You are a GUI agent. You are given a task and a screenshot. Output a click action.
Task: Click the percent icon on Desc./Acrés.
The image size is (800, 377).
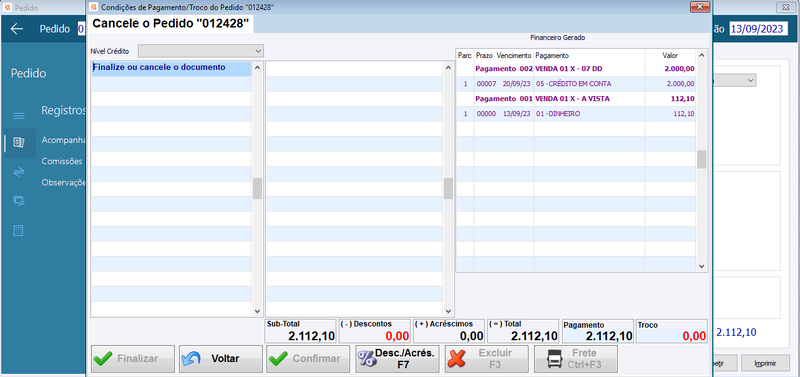click(x=366, y=359)
